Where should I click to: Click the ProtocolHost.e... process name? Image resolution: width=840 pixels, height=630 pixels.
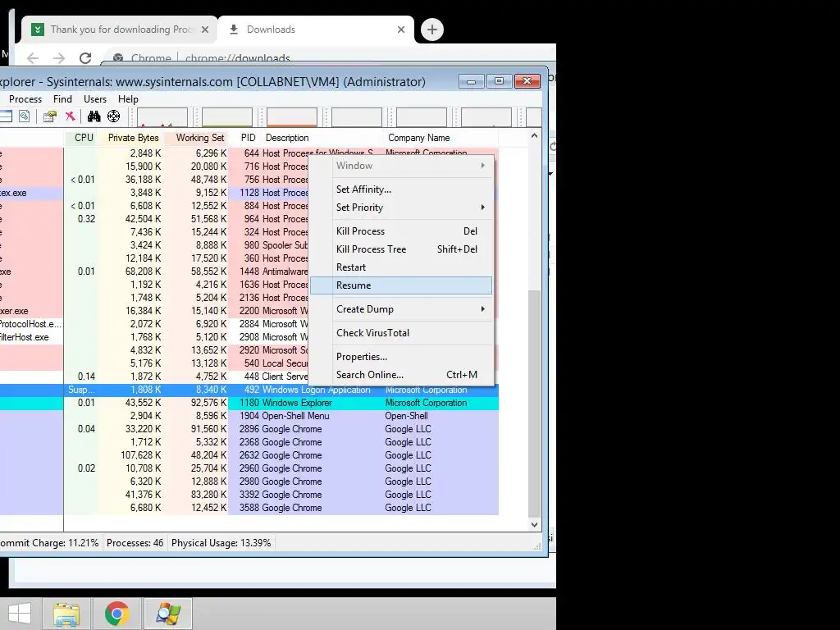30,324
